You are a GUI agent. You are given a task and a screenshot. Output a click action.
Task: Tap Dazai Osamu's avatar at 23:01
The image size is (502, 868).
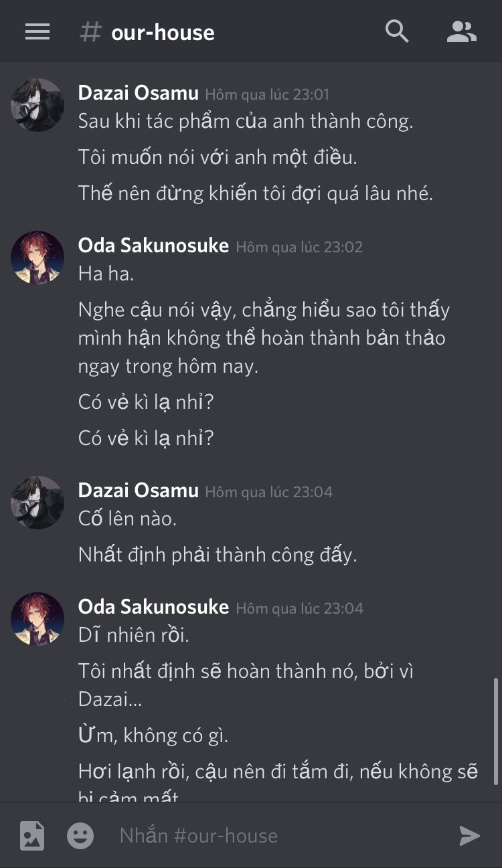tap(37, 105)
